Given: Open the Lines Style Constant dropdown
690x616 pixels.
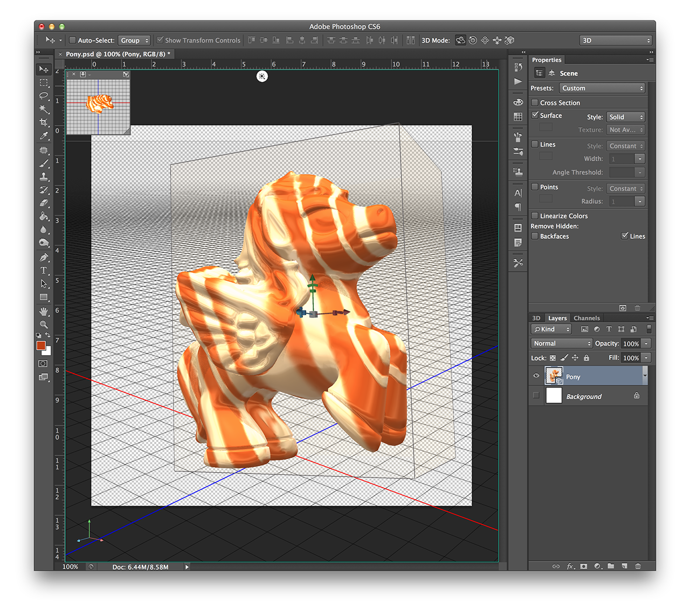Looking at the screenshot, I should [x=626, y=146].
